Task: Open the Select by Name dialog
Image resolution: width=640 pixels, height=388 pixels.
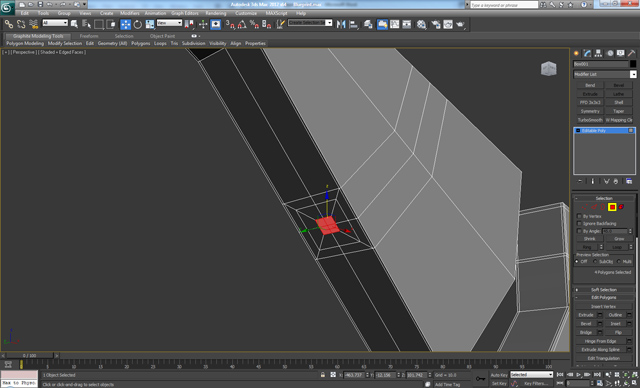Action: click(87, 24)
